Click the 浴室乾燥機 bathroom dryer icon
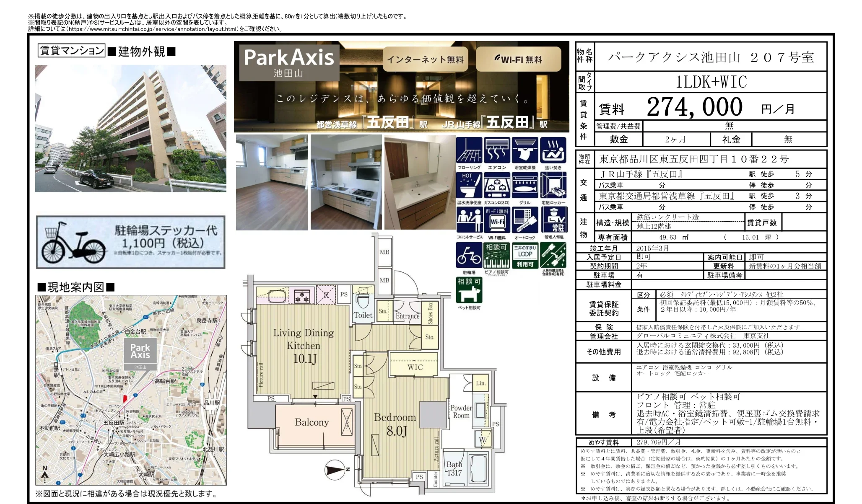 coord(525,150)
